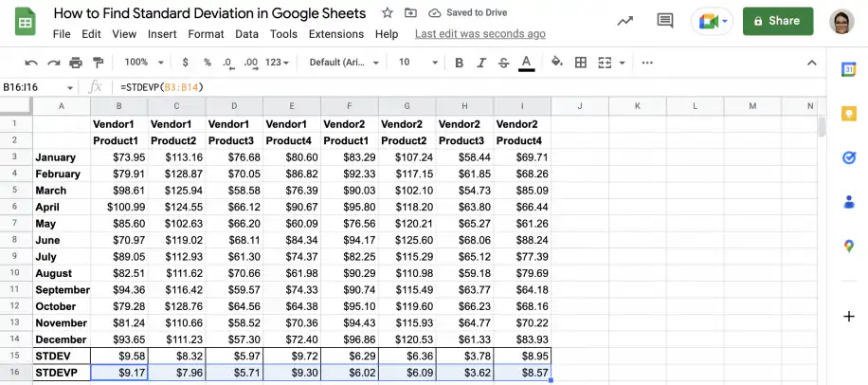Toggle strikethrough formatting
868x385 pixels.
(x=503, y=63)
